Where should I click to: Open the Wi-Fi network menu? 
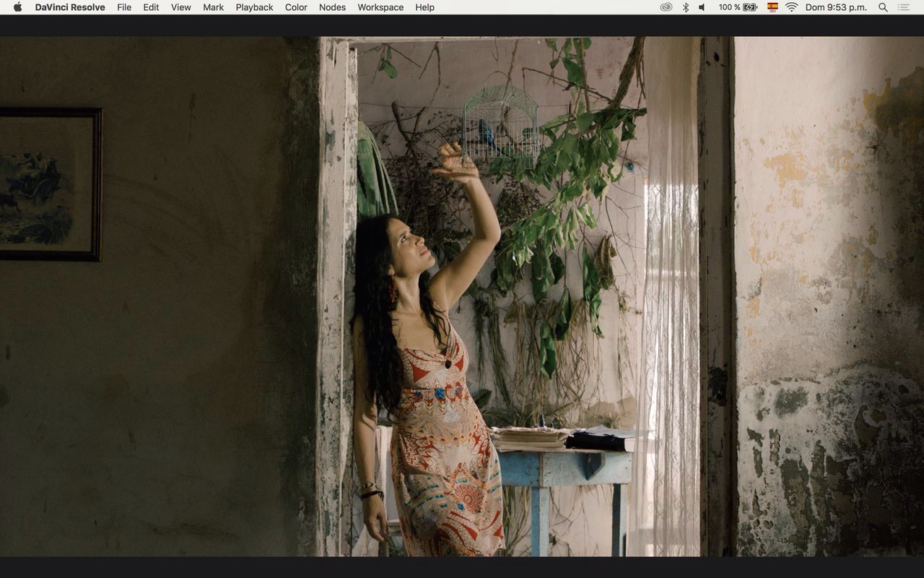click(x=792, y=7)
